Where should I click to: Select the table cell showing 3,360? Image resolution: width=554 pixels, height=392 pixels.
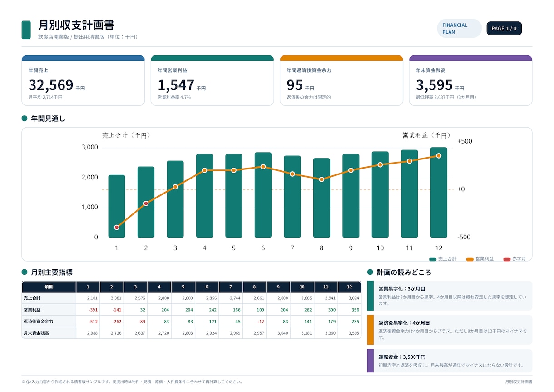tap(326, 333)
